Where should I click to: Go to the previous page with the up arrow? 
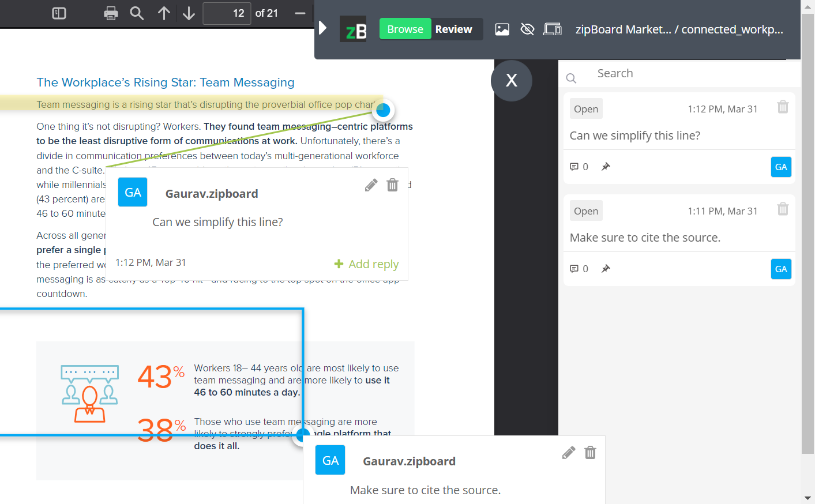tap(164, 13)
